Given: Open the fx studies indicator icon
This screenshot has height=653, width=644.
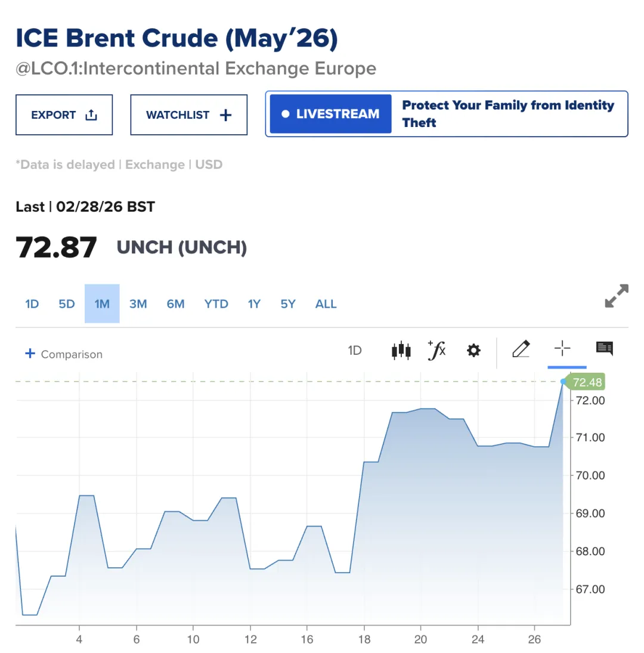Looking at the screenshot, I should (x=437, y=350).
